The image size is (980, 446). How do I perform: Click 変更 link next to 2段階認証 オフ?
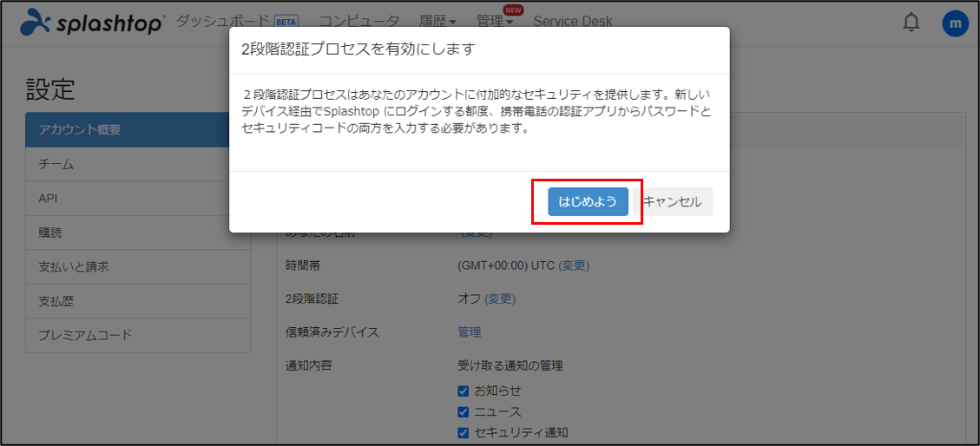click(501, 299)
